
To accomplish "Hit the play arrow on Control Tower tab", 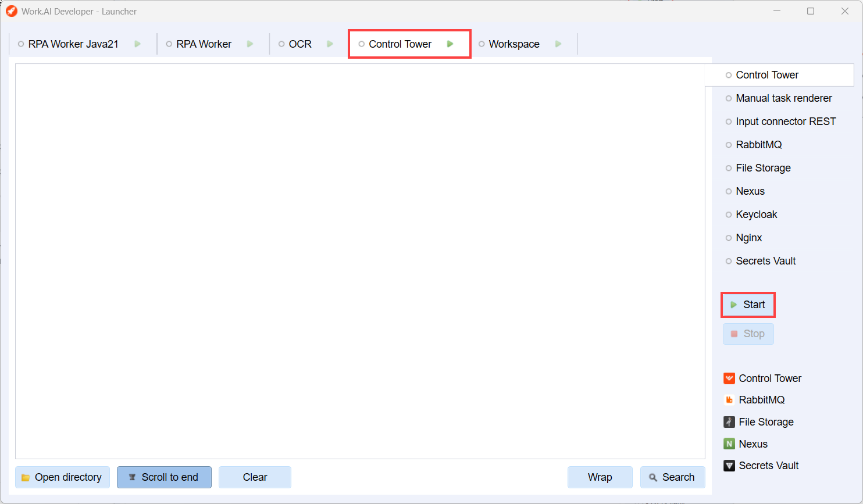I will pyautogui.click(x=450, y=44).
